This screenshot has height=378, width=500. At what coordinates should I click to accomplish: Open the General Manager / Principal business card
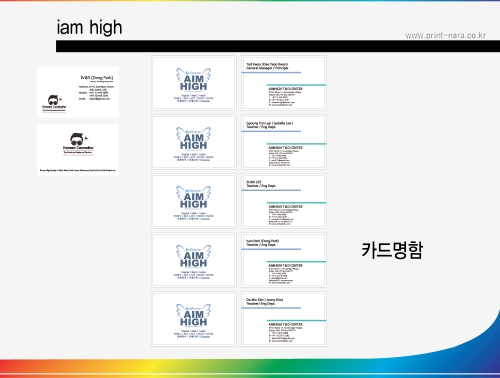tap(284, 83)
